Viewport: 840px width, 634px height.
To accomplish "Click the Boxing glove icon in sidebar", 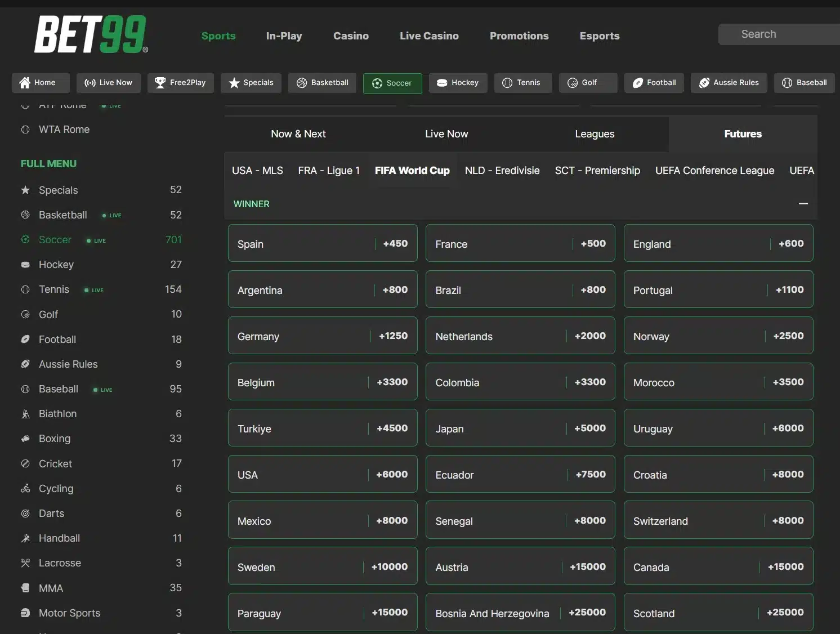I will click(25, 439).
